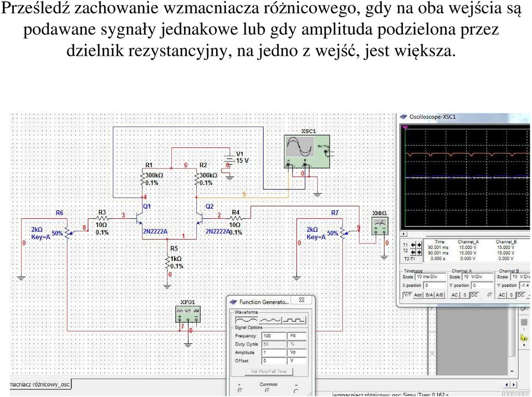Click Channel B Y position field -1.4
This screenshot has height=397, width=532.
click(x=525, y=286)
